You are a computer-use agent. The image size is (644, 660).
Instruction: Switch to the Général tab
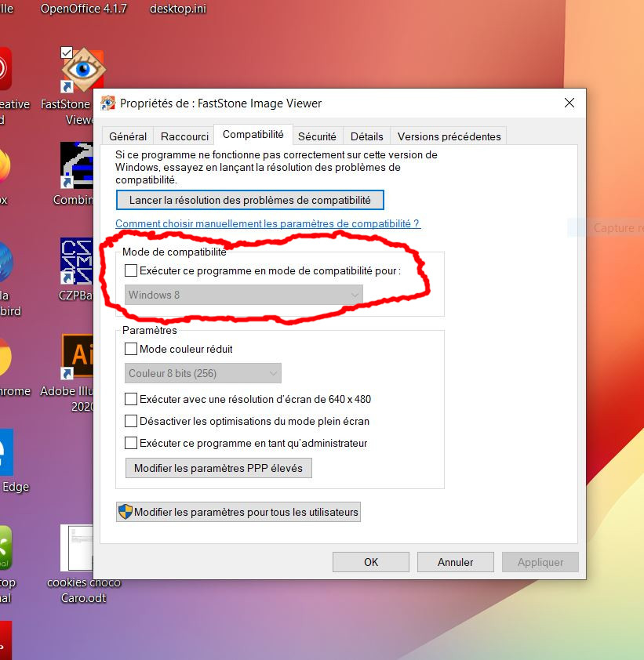128,136
